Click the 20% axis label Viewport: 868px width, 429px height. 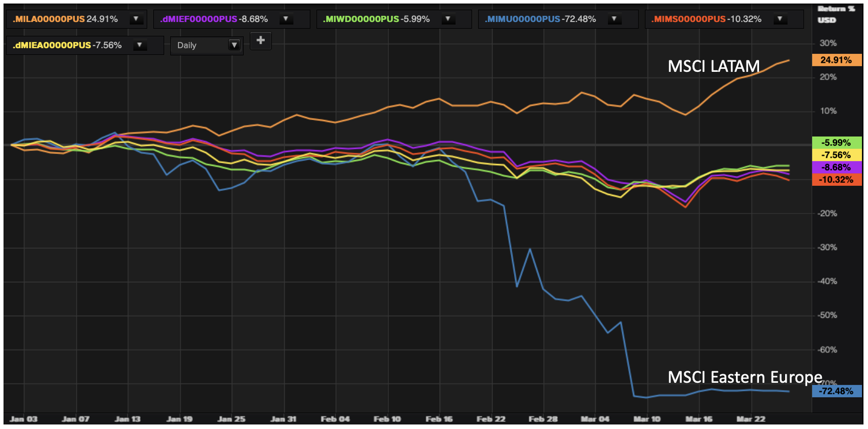point(828,77)
